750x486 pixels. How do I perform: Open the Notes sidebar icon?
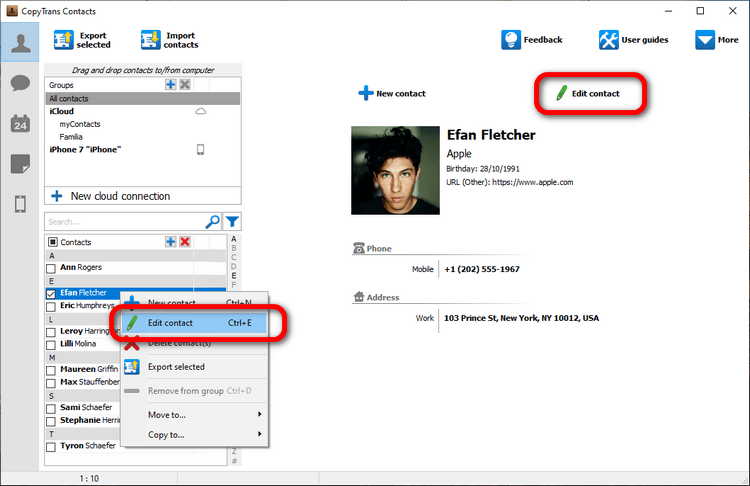[20, 164]
